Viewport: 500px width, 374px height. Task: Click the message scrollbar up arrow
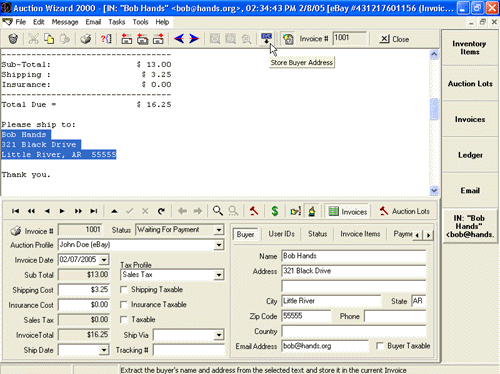coord(434,54)
